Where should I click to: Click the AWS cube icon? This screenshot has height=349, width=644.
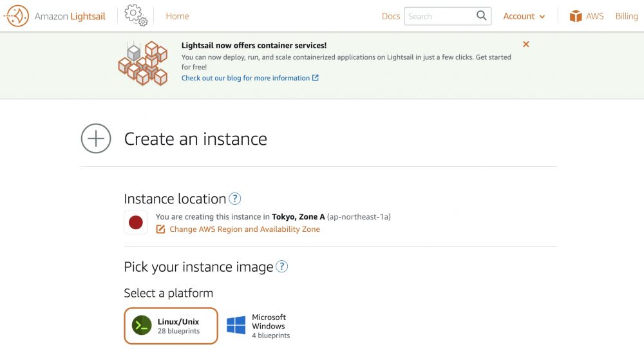[x=575, y=16]
